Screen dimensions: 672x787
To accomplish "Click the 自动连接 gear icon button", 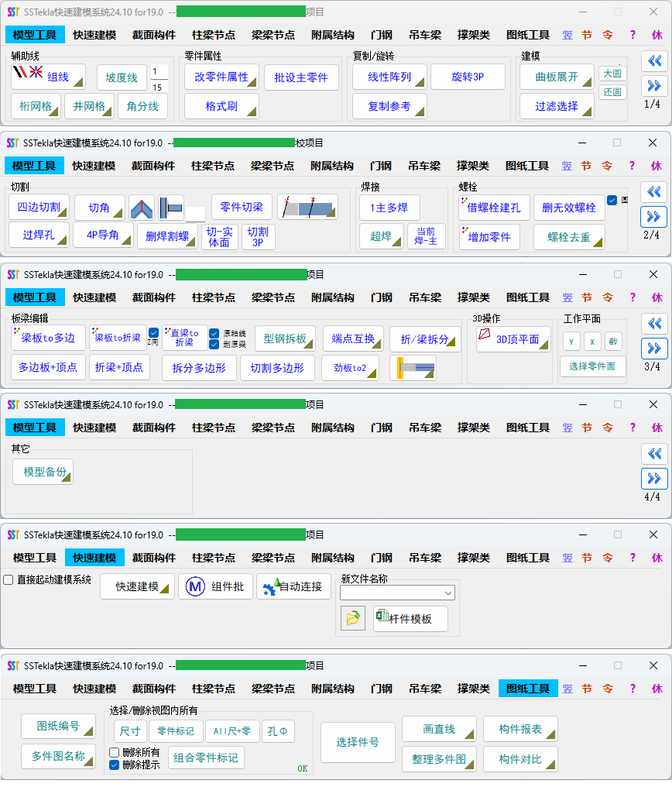I will 294,586.
